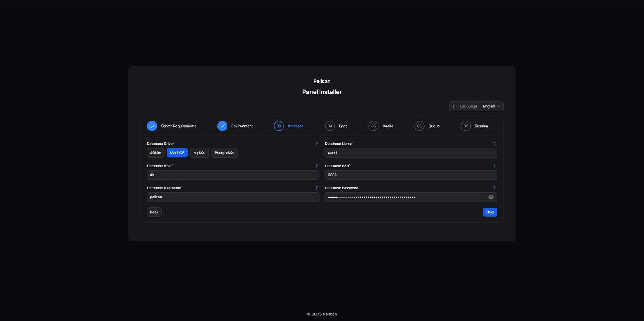Focus the Database Name field containing panel
Viewport: 644px width, 321px height.
[411, 153]
